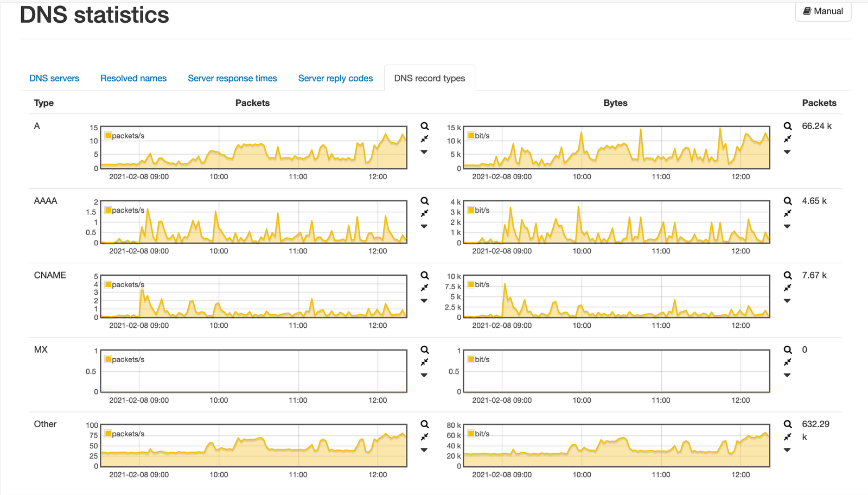The image size is (868, 495).
Task: Switch to the DNS servers tab
Action: click(x=54, y=78)
